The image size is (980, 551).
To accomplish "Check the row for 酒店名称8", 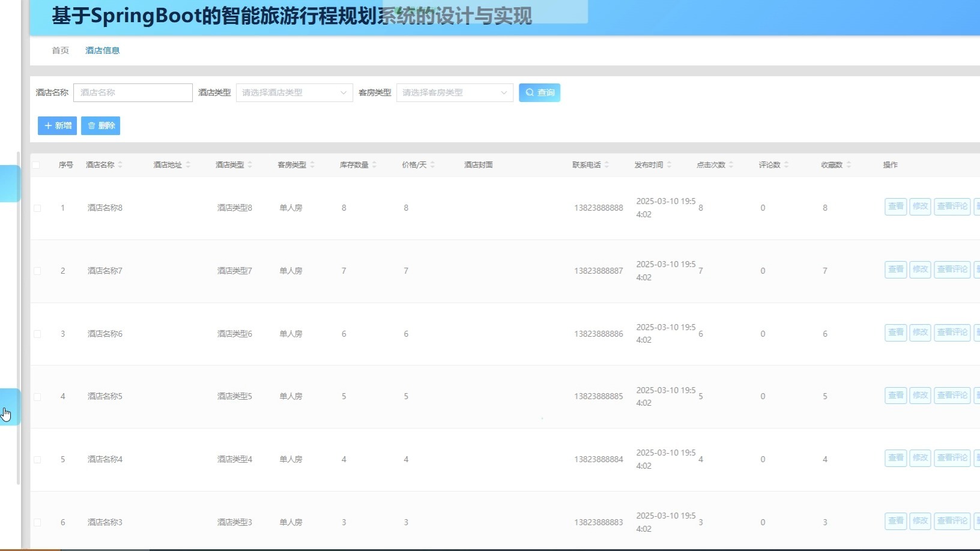I will (37, 208).
